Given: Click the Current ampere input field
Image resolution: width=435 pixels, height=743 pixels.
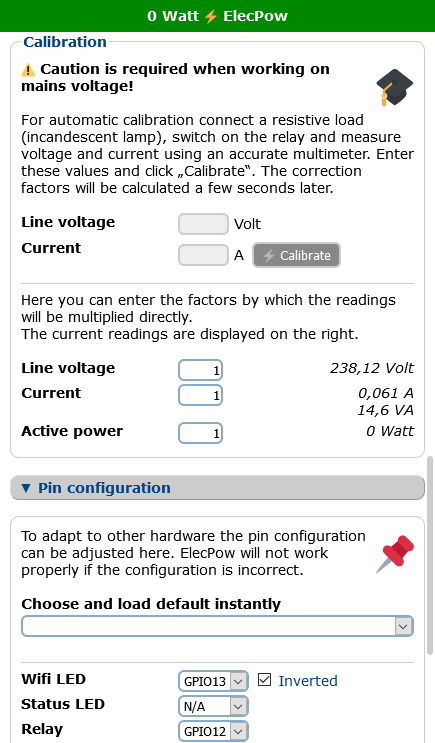Looking at the screenshot, I should pos(203,255).
